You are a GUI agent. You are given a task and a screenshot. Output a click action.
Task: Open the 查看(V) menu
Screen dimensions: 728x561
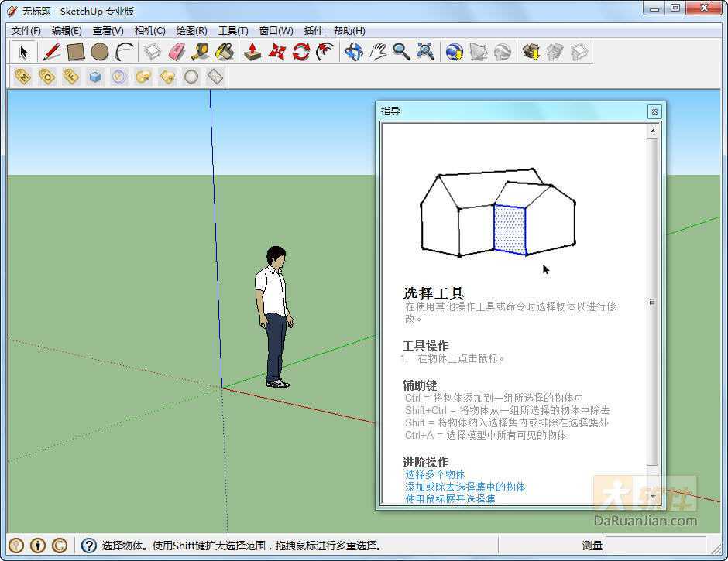tap(108, 31)
